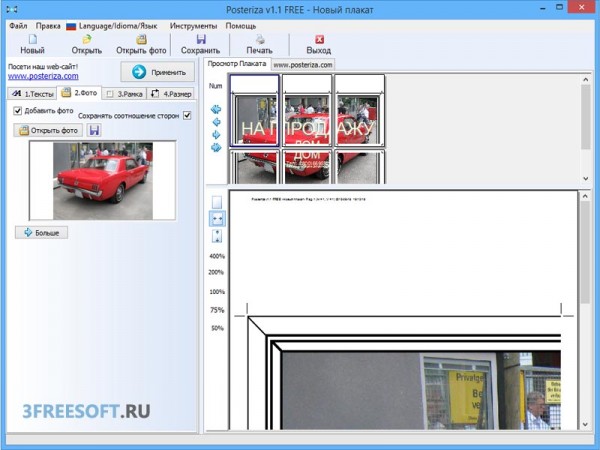Click the blue floppy save icon beside Открыть фото
Viewport: 600px width, 450px height.
[x=94, y=130]
